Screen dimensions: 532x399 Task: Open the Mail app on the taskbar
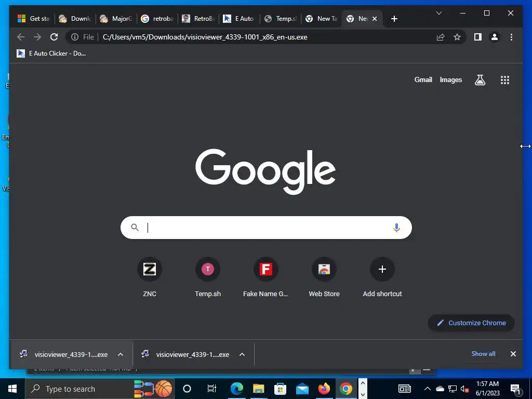[302, 389]
